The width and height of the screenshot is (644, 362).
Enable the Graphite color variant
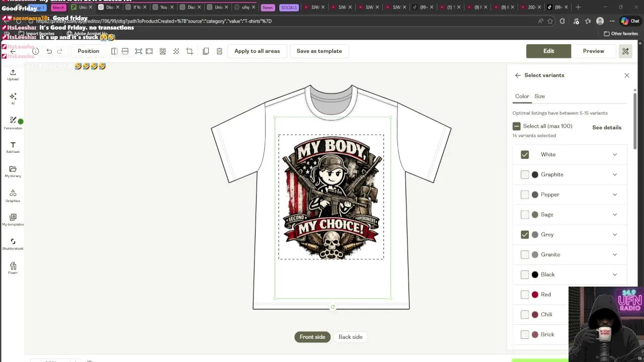tap(525, 174)
